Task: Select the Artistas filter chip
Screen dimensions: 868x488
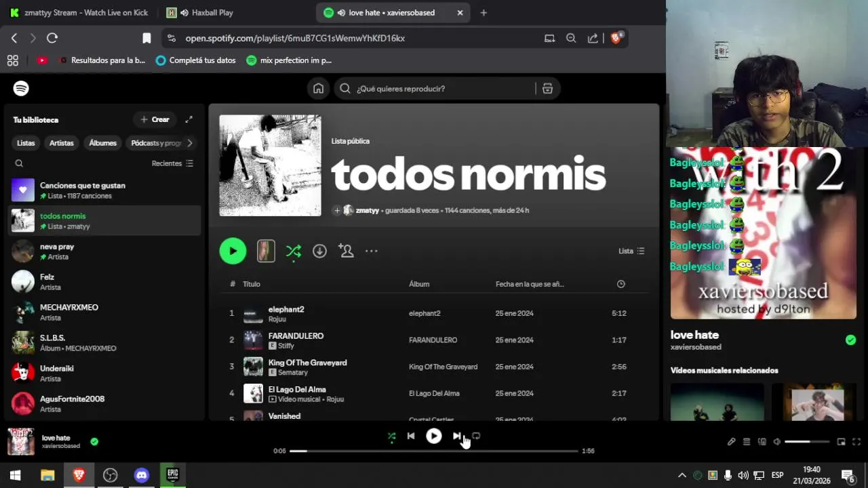Action: (61, 143)
